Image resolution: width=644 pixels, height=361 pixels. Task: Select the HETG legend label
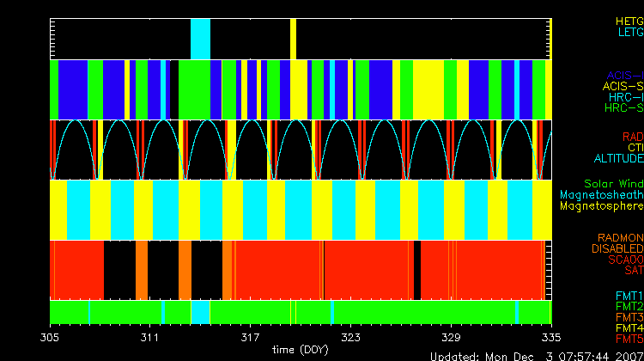pos(629,20)
